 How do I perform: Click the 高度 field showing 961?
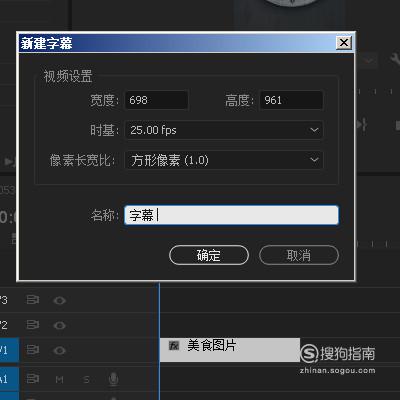coord(291,100)
